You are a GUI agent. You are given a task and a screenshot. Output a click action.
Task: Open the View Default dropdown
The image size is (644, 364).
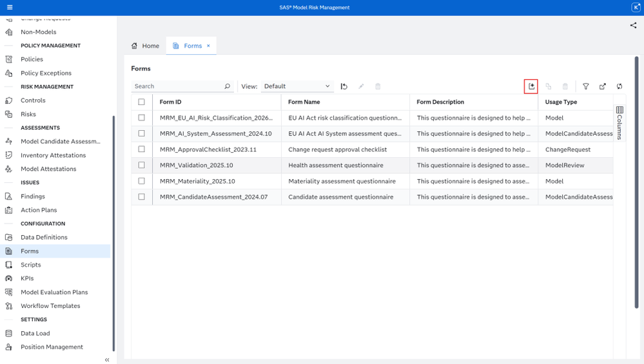tap(297, 86)
